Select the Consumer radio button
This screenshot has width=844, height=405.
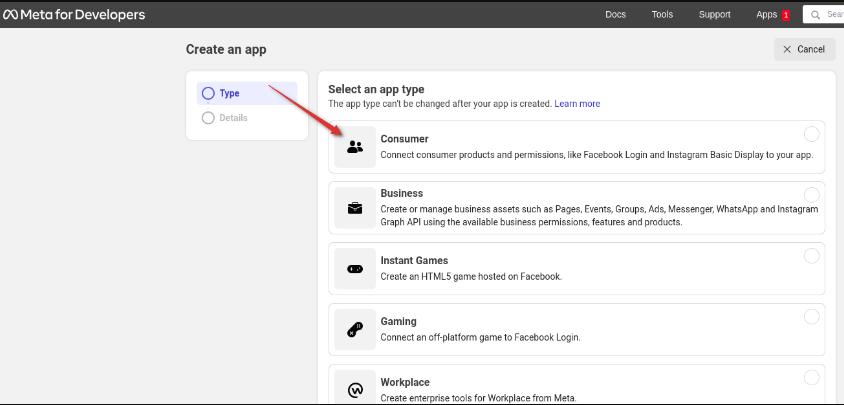point(811,134)
